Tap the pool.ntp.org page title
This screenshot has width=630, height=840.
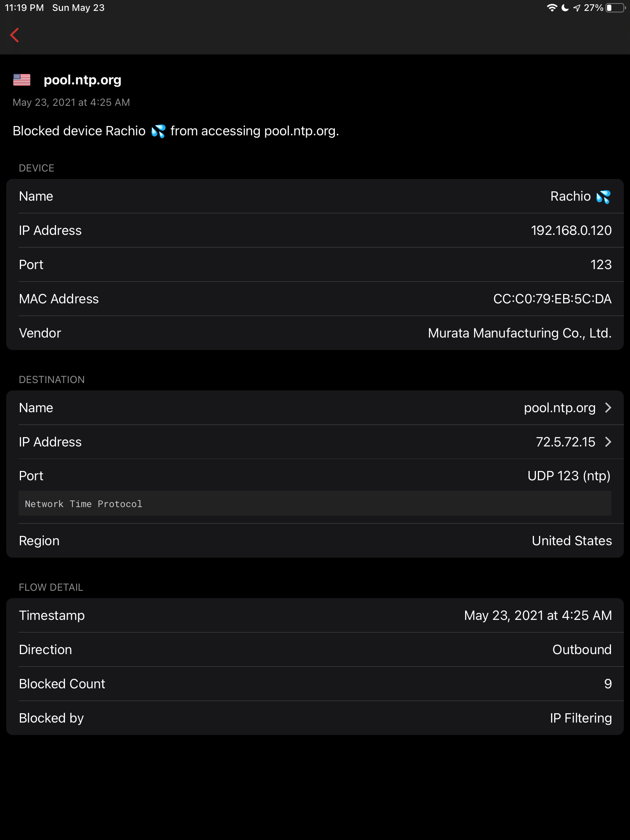82,80
